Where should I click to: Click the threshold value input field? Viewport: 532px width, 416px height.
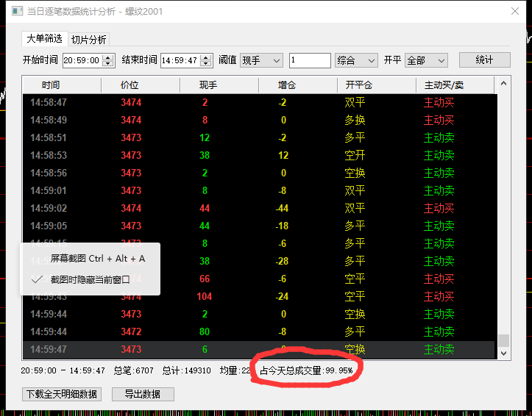tap(309, 60)
